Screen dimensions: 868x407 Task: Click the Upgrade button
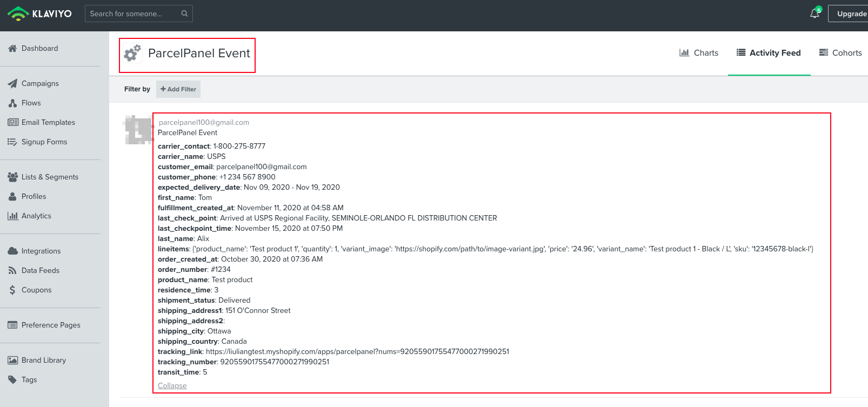point(849,14)
